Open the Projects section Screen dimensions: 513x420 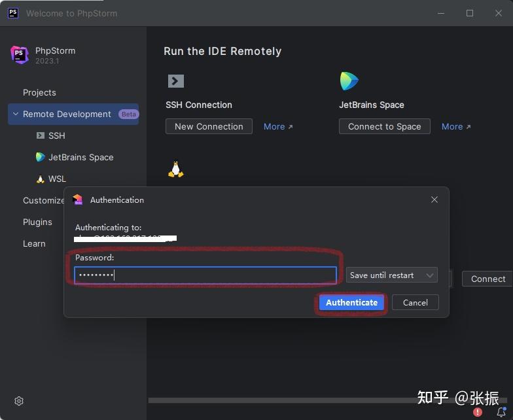[x=39, y=93]
